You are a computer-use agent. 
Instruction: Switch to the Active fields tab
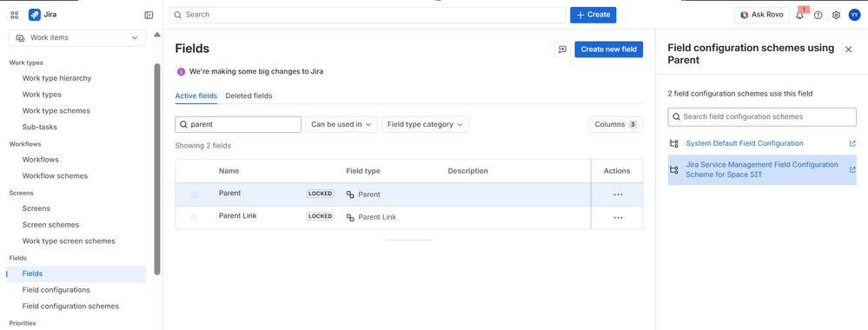point(196,96)
